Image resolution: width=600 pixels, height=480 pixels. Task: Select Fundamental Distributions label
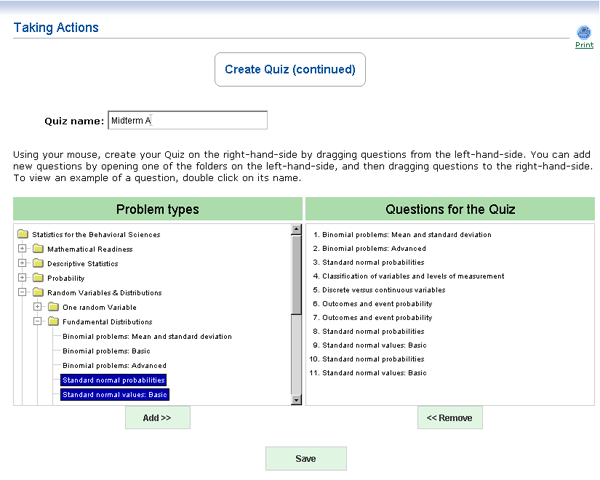click(107, 322)
